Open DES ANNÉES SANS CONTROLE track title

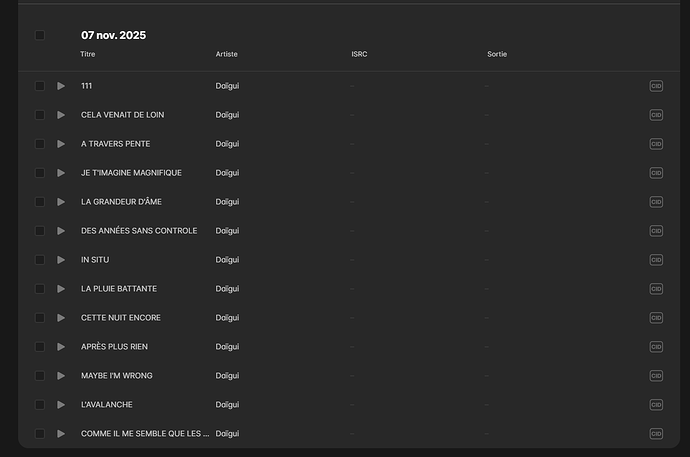(x=139, y=231)
